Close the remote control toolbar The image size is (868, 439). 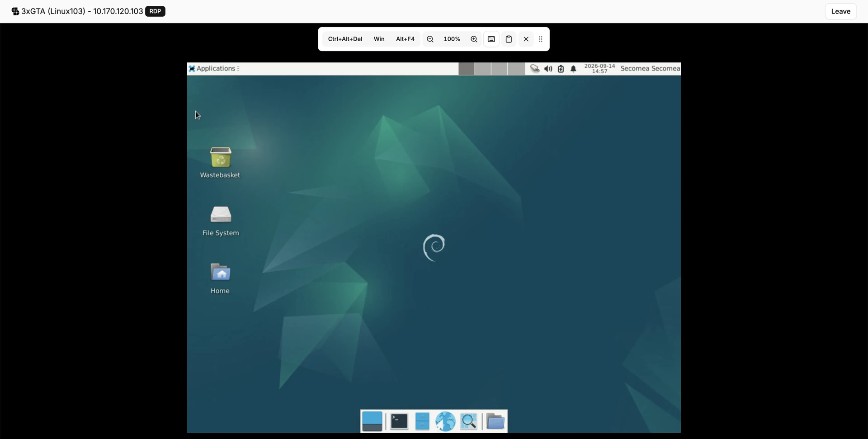pos(526,39)
